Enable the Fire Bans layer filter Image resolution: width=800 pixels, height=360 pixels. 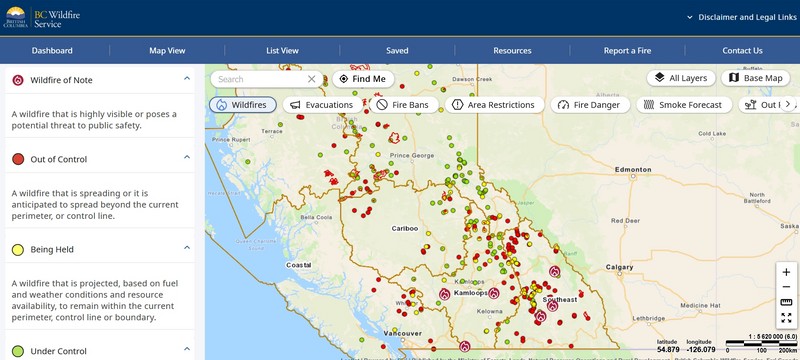tap(404, 105)
